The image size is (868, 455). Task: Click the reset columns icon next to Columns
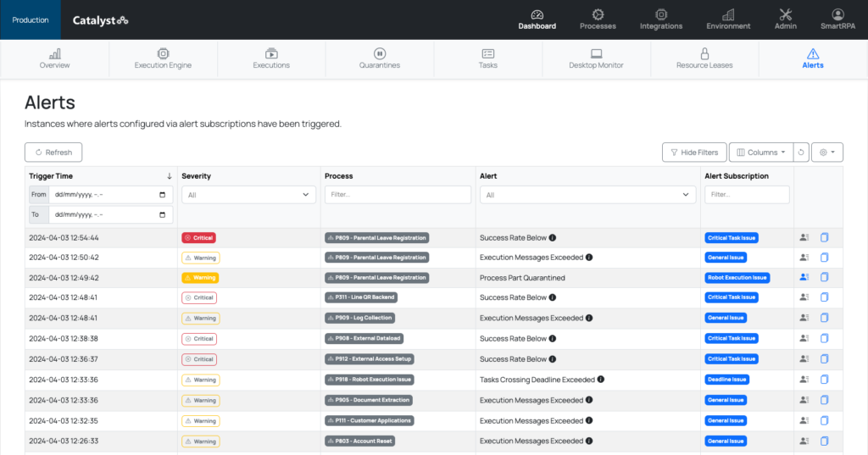tap(802, 153)
